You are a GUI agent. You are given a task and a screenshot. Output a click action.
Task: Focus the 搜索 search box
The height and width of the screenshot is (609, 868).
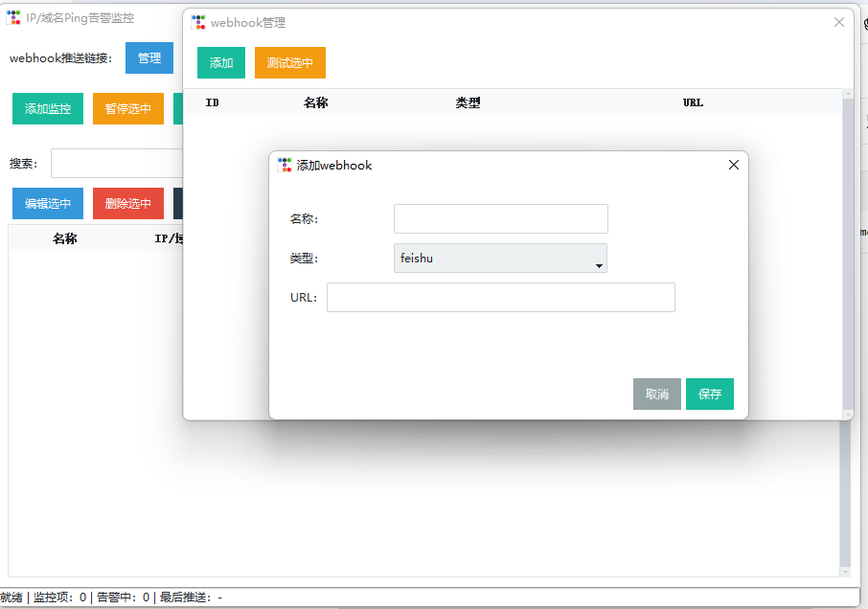point(116,164)
